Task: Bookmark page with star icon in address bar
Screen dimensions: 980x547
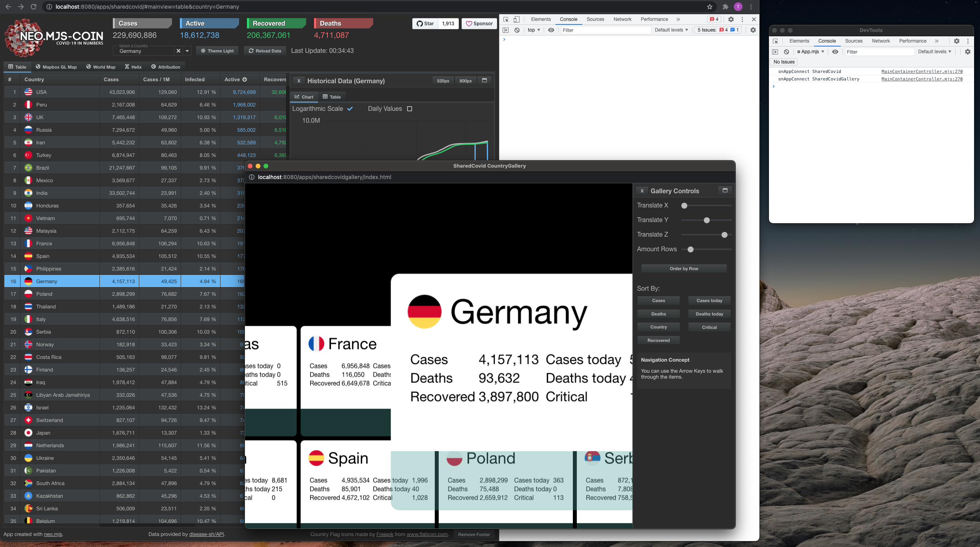Action: 710,7
